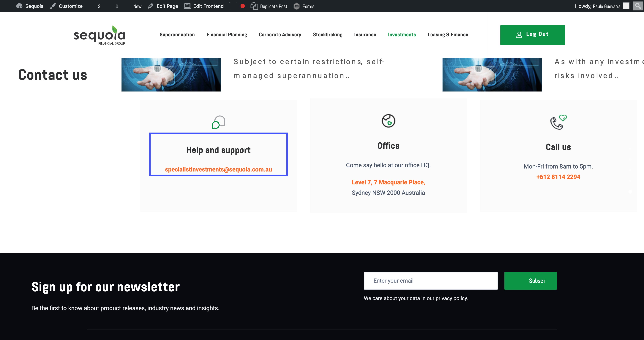Open the Investments menu item
The height and width of the screenshot is (340, 644).
click(402, 35)
